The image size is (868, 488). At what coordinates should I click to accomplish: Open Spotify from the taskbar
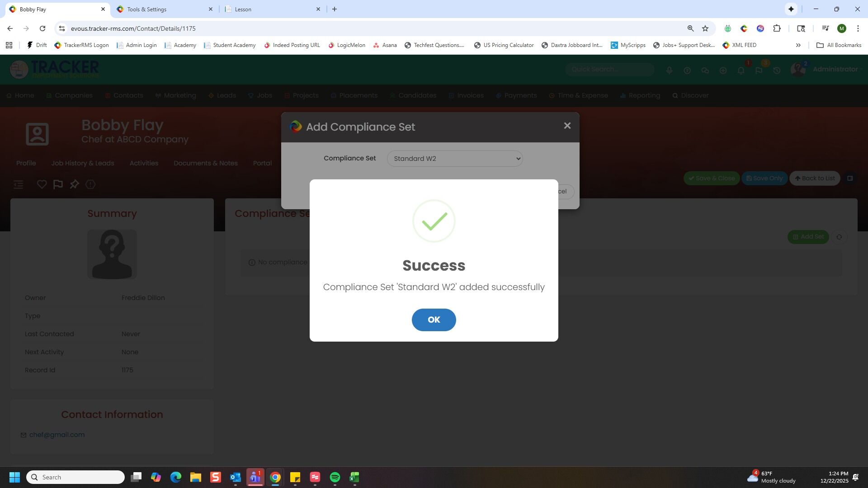pos(335,477)
